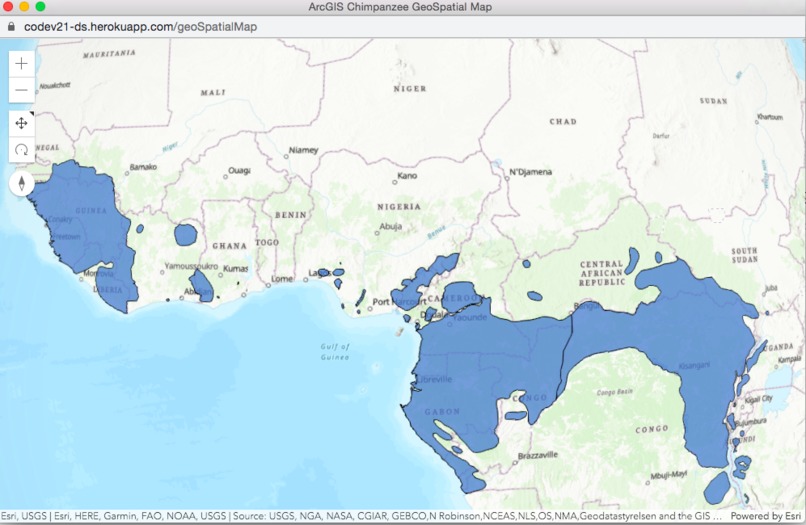Zoom out with the minus button
The image size is (806, 525).
click(22, 90)
